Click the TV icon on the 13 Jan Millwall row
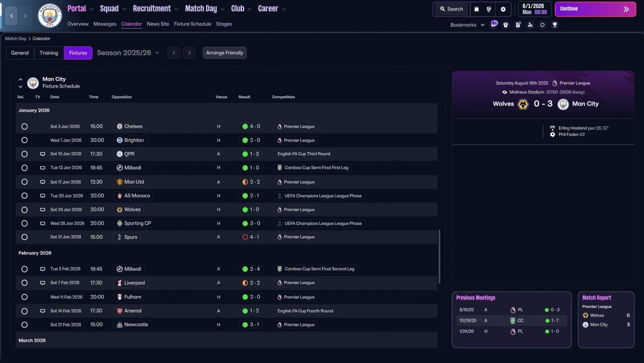Image resolution: width=644 pixels, height=363 pixels. (x=43, y=168)
